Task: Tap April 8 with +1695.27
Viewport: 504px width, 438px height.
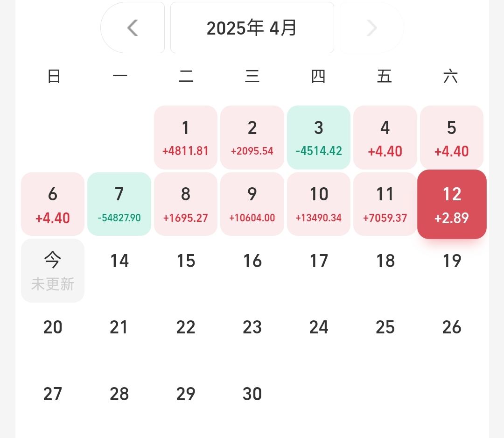Action: (186, 204)
